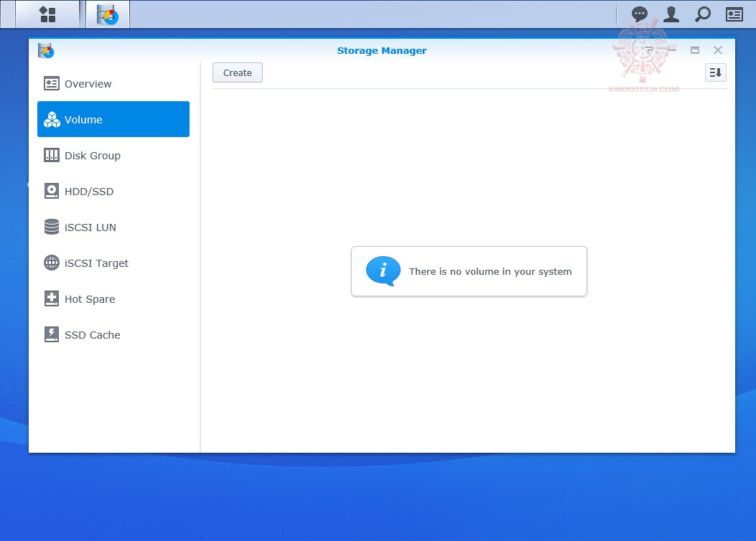Open the DSM Main Menu grid icon
The image size is (756, 541).
pos(47,14)
